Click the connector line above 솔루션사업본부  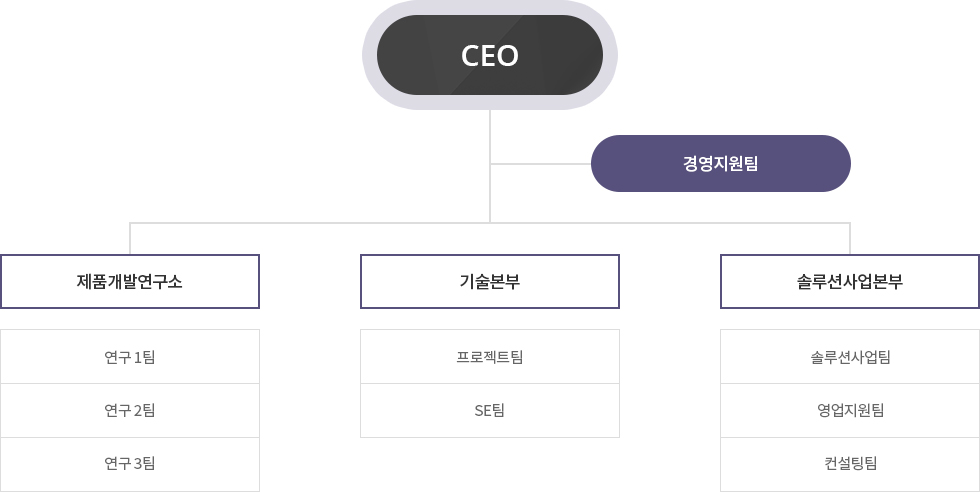click(x=850, y=238)
